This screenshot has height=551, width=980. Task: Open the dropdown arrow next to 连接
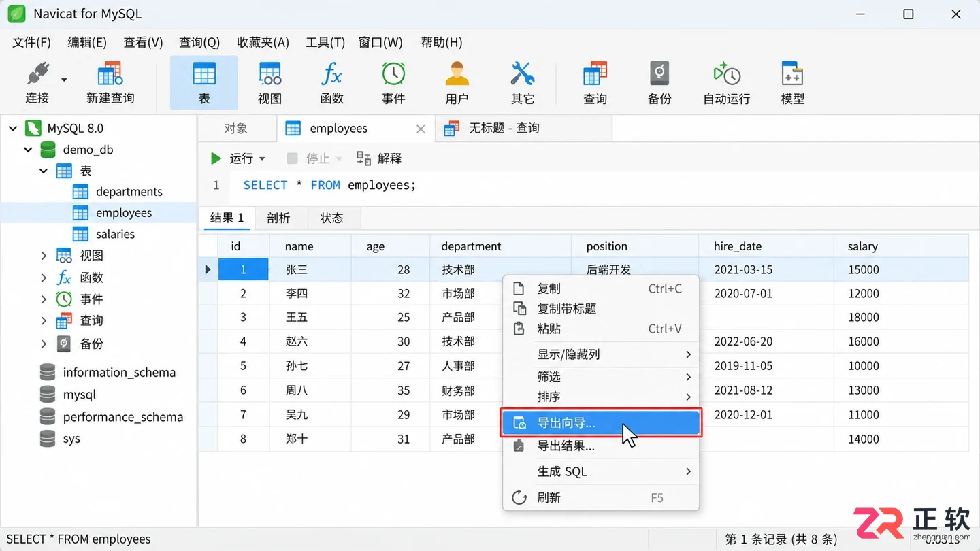[x=64, y=80]
